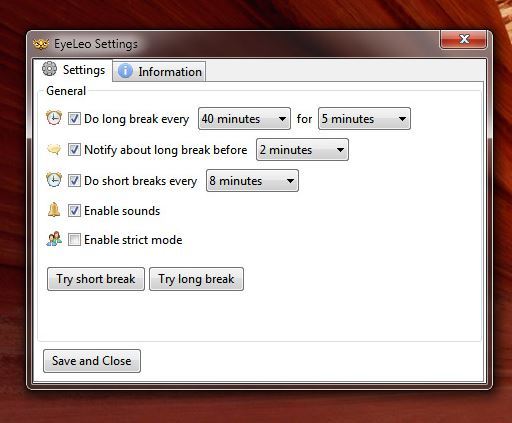Expand the 5 minutes duration dropdown
Image resolution: width=512 pixels, height=423 pixels.
364,119
